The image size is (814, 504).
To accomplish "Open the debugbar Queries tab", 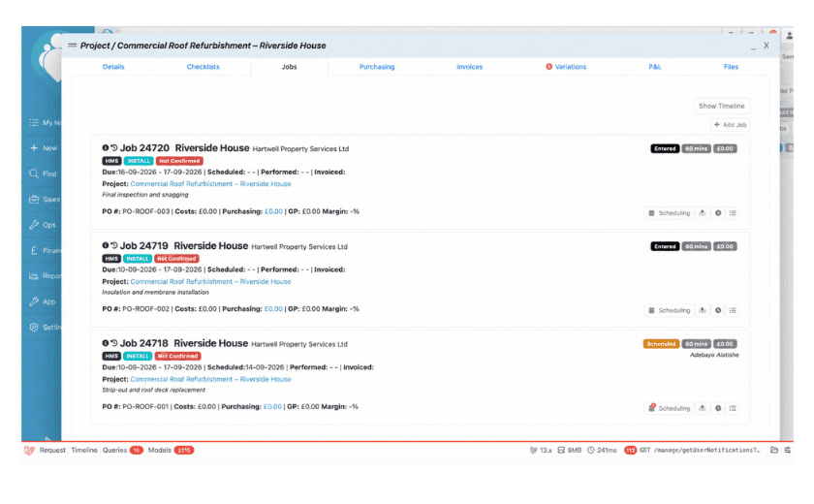I will pyautogui.click(x=122, y=450).
